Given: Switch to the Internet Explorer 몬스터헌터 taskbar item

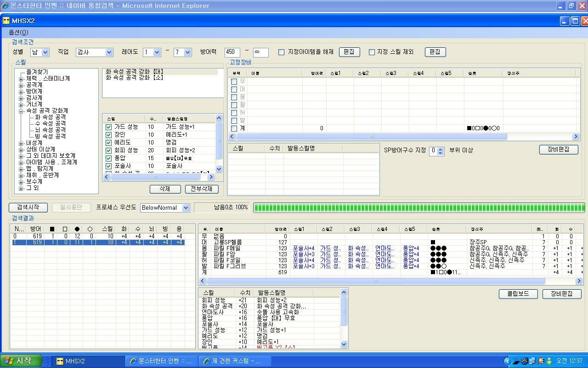Looking at the screenshot, I should click(x=161, y=361).
